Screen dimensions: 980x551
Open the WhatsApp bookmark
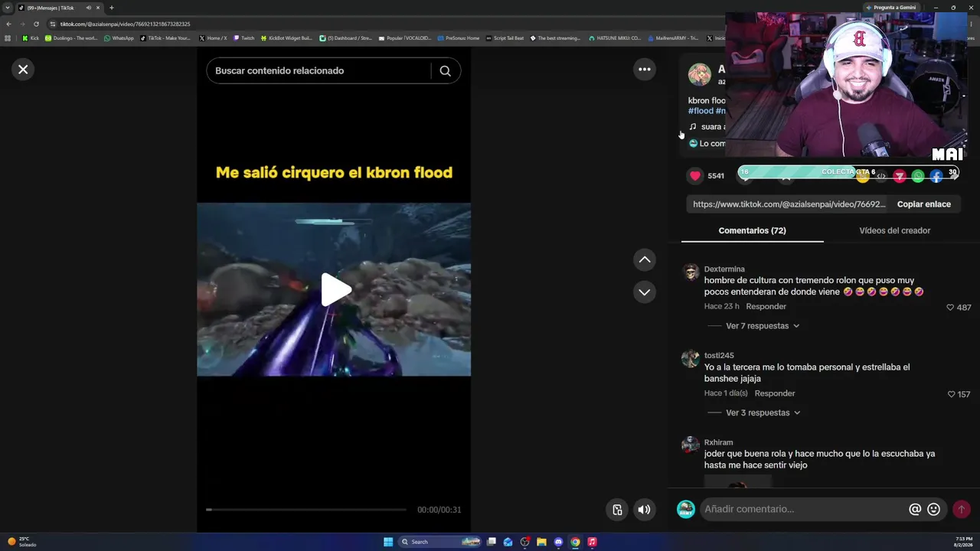tap(119, 38)
